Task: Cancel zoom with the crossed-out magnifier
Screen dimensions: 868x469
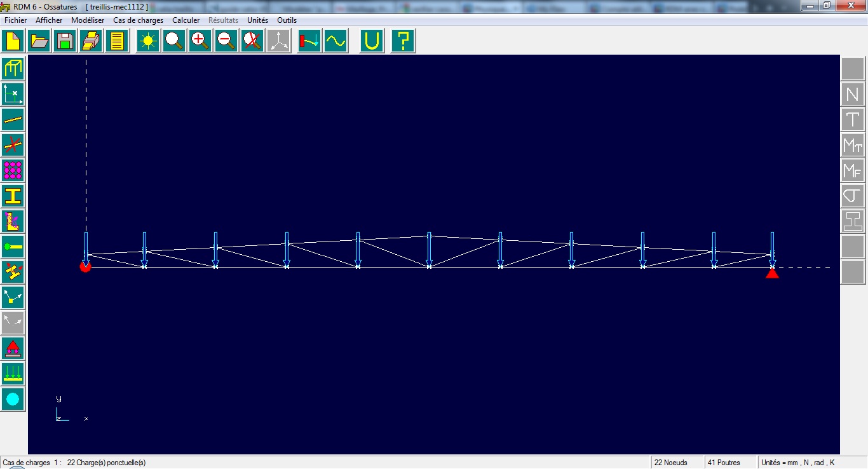Action: pos(253,41)
